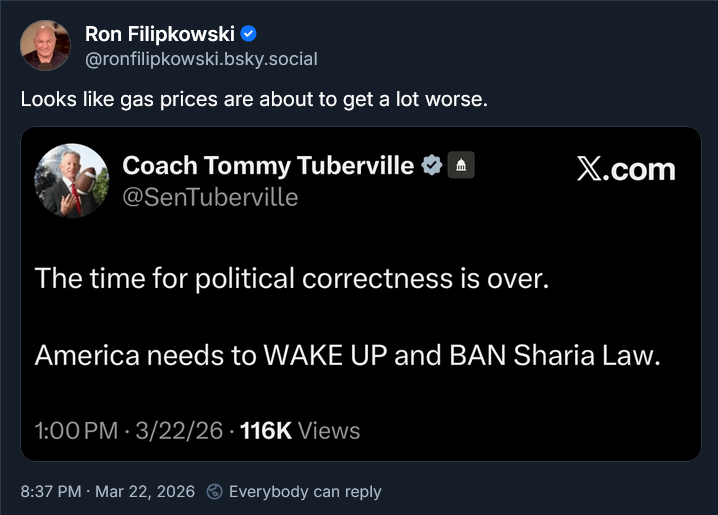The width and height of the screenshot is (718, 515).
Task: Open the "Everybody can reply" setting
Action: point(305,492)
